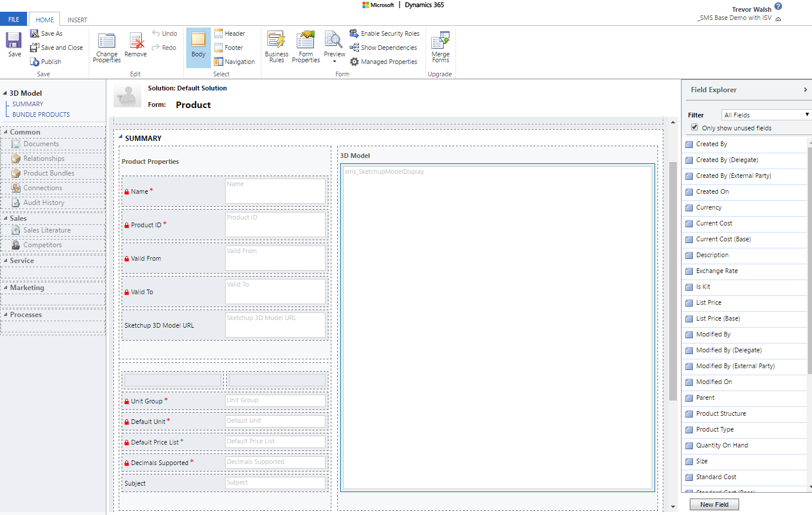Select Product Structure field in explorer
This screenshot has width=812, height=515.
click(x=744, y=413)
